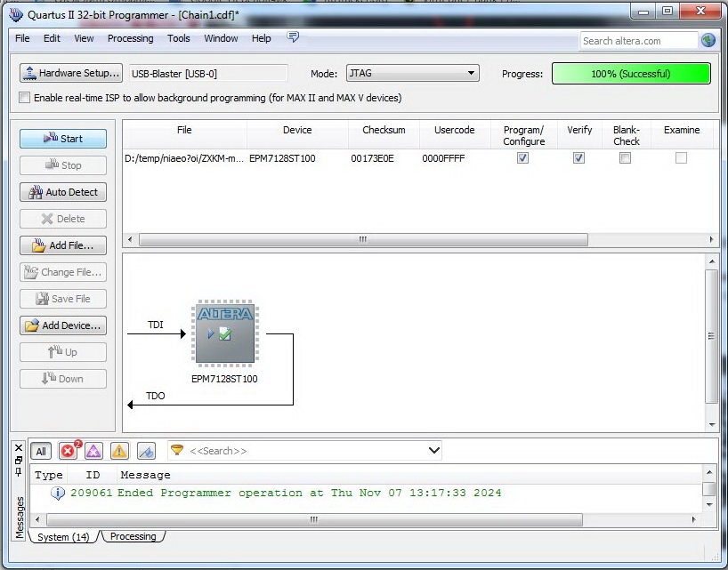Click the Search altera.com field

pyautogui.click(x=638, y=41)
